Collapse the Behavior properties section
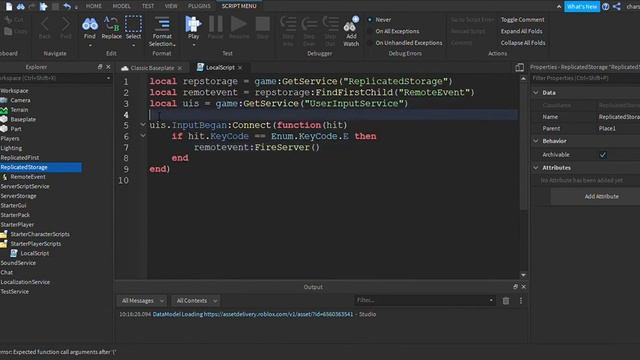This screenshot has width=640, height=360. coord(536,141)
